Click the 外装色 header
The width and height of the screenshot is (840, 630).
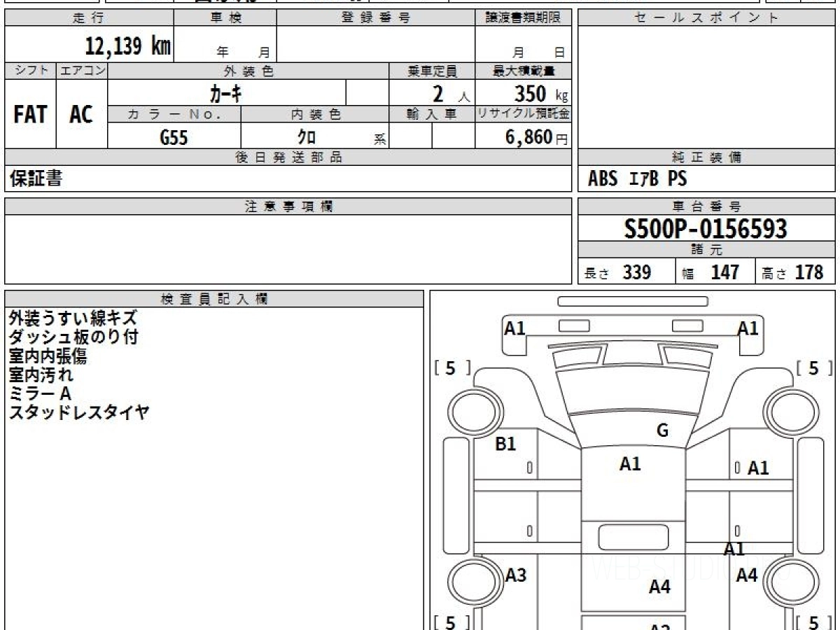pyautogui.click(x=248, y=71)
